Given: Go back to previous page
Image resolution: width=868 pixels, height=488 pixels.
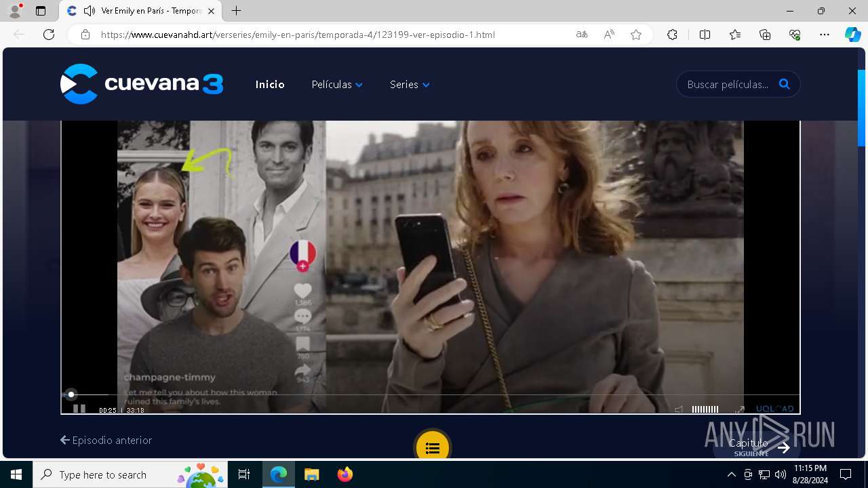Looking at the screenshot, I should pyautogui.click(x=19, y=35).
